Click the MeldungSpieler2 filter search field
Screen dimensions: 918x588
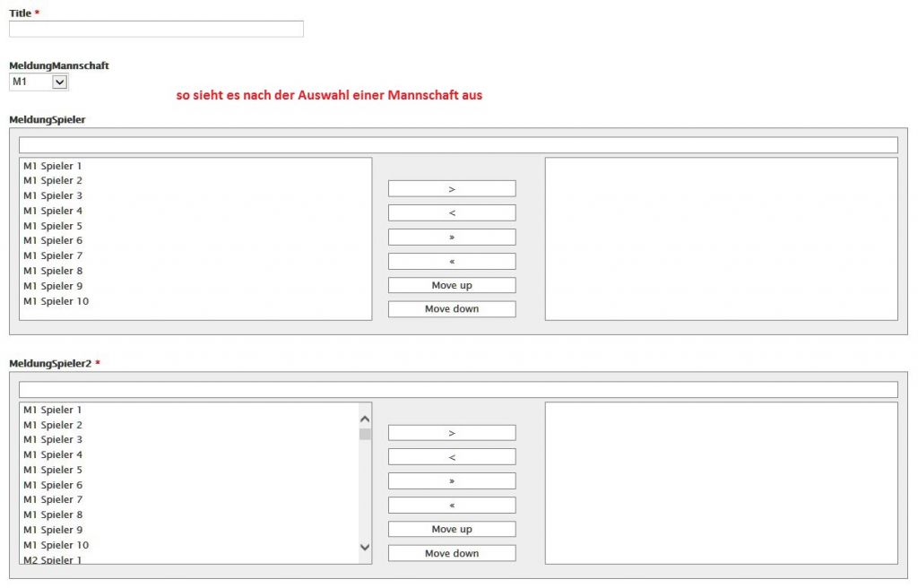coord(457,390)
